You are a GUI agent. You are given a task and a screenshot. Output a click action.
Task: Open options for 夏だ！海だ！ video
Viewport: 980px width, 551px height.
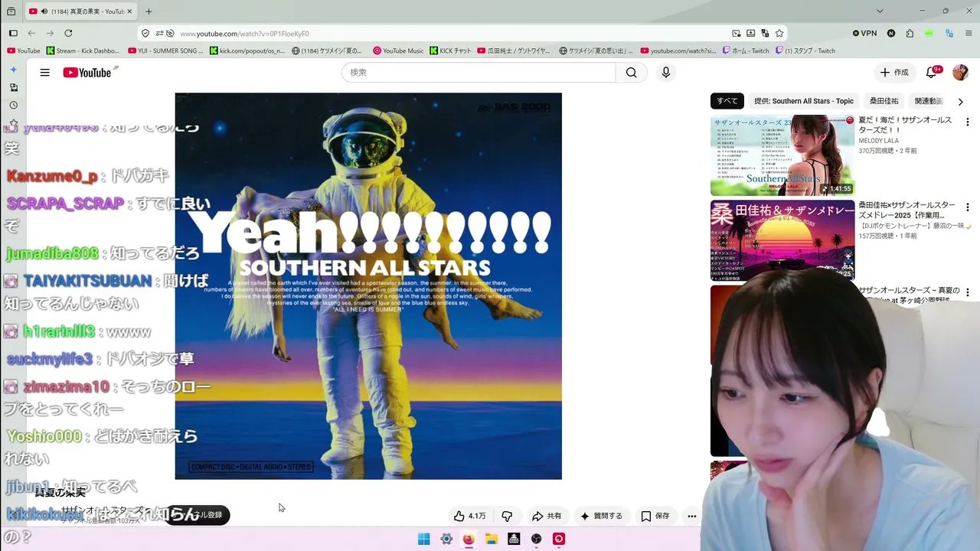coord(967,122)
